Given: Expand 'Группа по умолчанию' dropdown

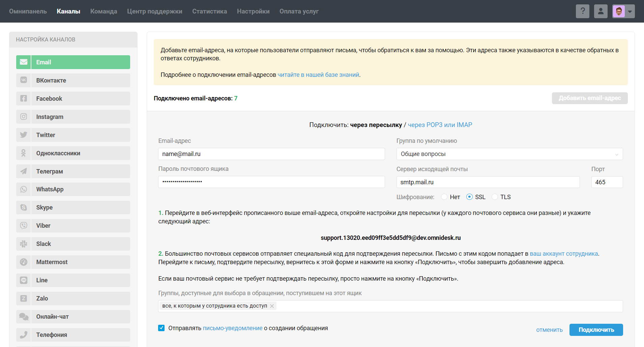Looking at the screenshot, I should point(509,154).
